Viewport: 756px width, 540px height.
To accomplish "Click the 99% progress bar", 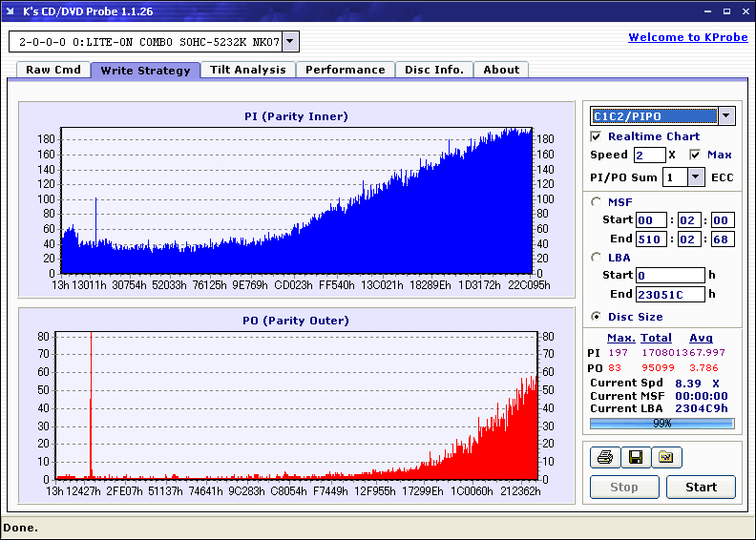I will 662,424.
